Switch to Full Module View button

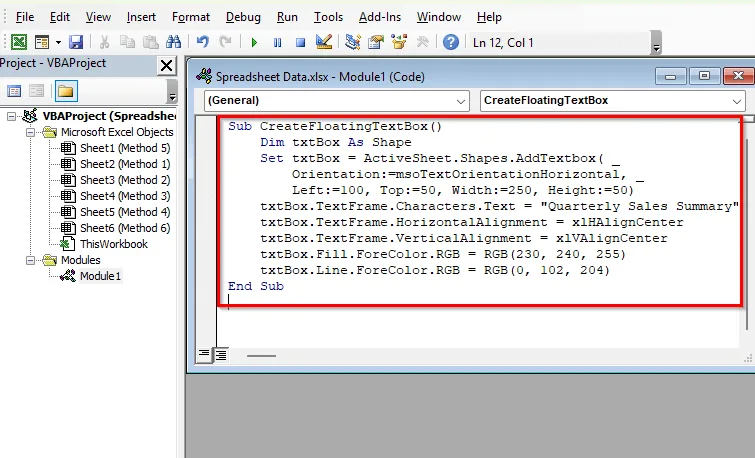221,355
